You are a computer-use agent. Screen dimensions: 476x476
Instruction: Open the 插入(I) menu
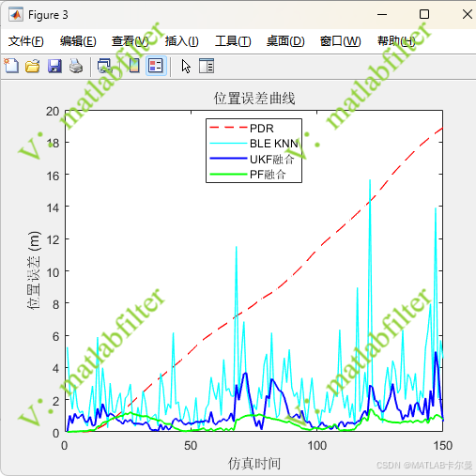[181, 41]
